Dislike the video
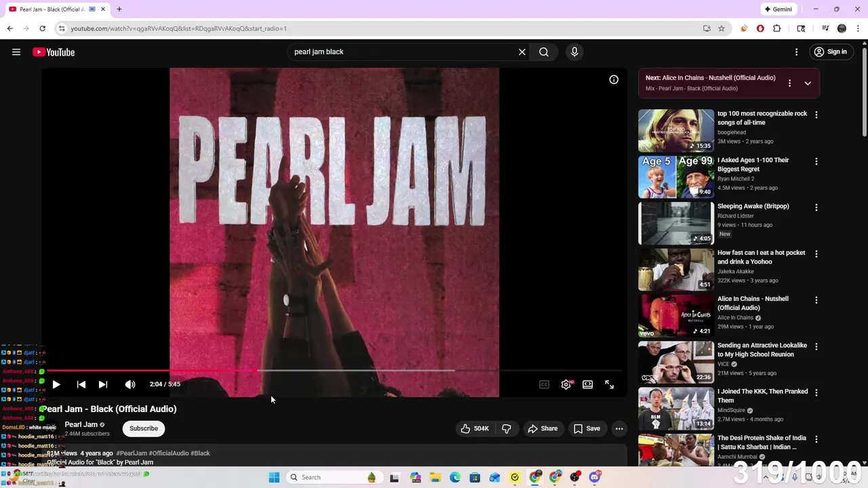The height and width of the screenshot is (488, 868). click(507, 428)
